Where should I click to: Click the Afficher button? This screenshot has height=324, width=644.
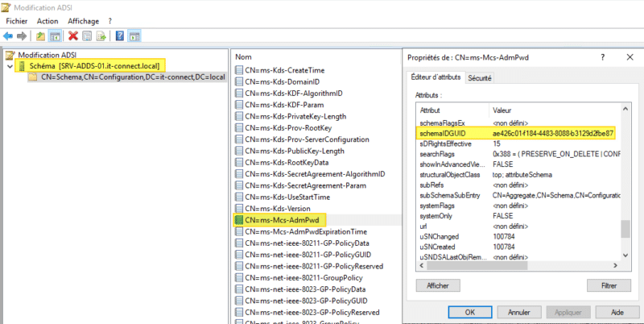point(438,285)
